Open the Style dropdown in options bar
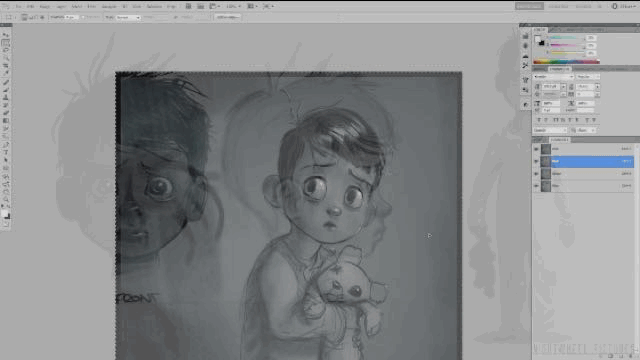 tap(128, 18)
